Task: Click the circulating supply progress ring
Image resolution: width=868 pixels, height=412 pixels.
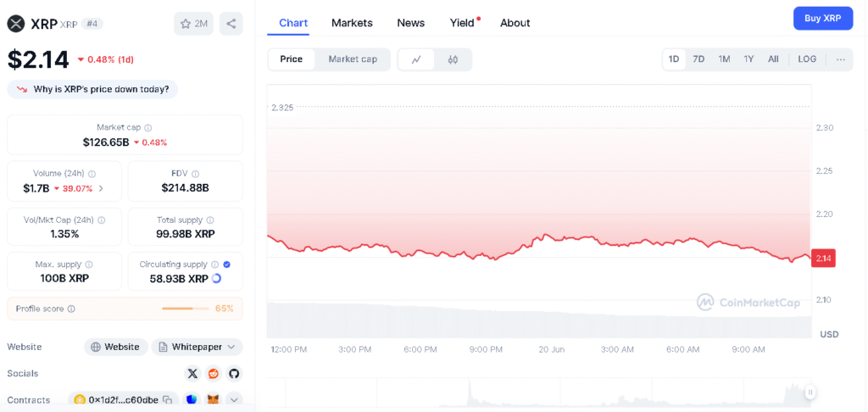Action: click(216, 279)
